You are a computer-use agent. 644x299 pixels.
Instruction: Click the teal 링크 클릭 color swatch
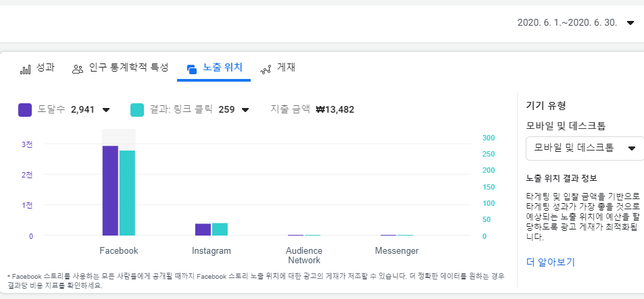coord(137,110)
